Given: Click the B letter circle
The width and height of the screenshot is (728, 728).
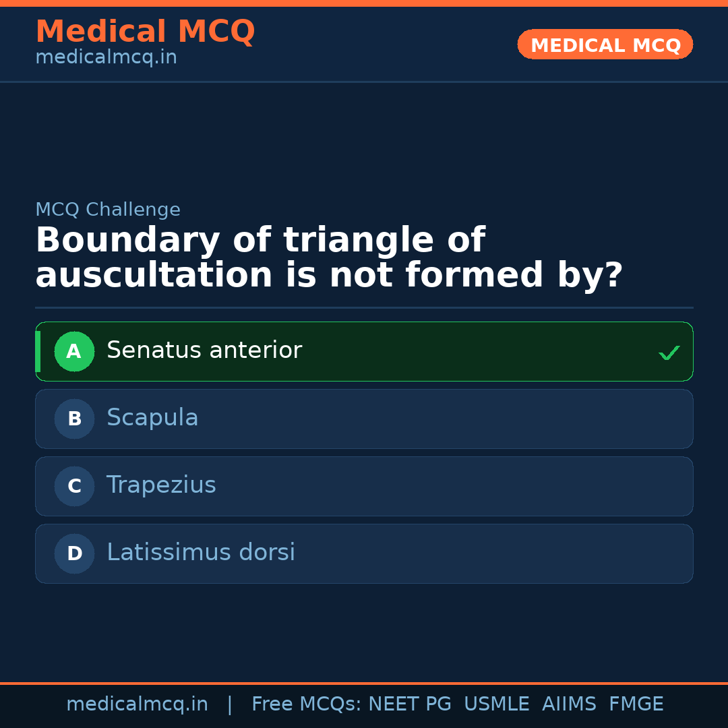Looking at the screenshot, I should click(74, 419).
